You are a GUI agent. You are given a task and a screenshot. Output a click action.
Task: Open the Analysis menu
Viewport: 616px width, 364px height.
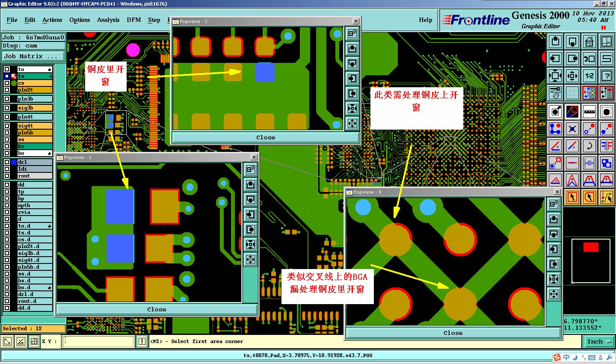[x=108, y=20]
